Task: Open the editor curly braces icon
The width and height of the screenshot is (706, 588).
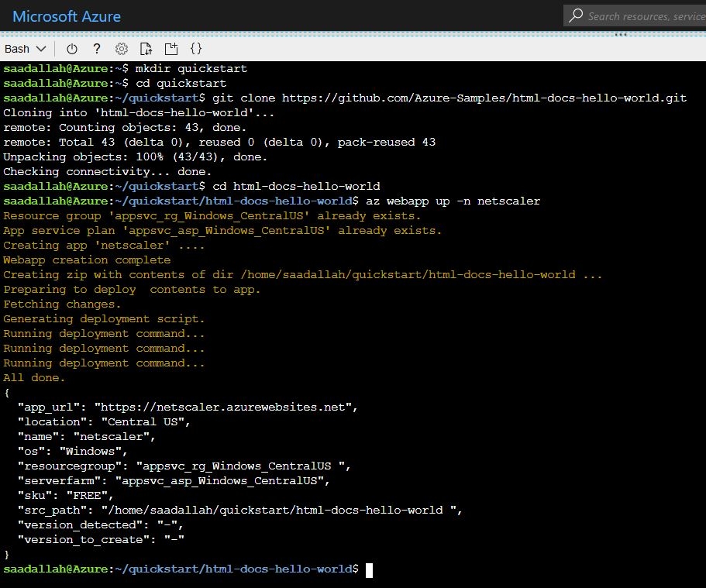Action: pos(196,49)
